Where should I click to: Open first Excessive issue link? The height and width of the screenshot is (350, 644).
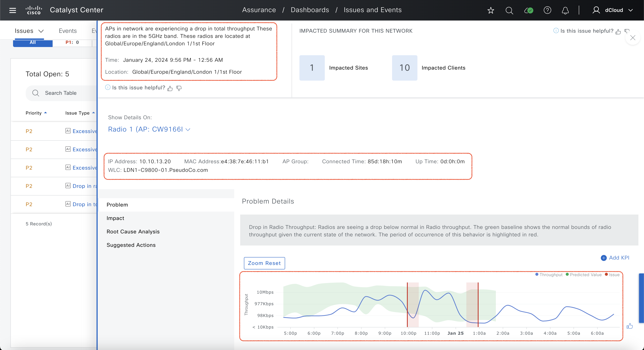84,131
